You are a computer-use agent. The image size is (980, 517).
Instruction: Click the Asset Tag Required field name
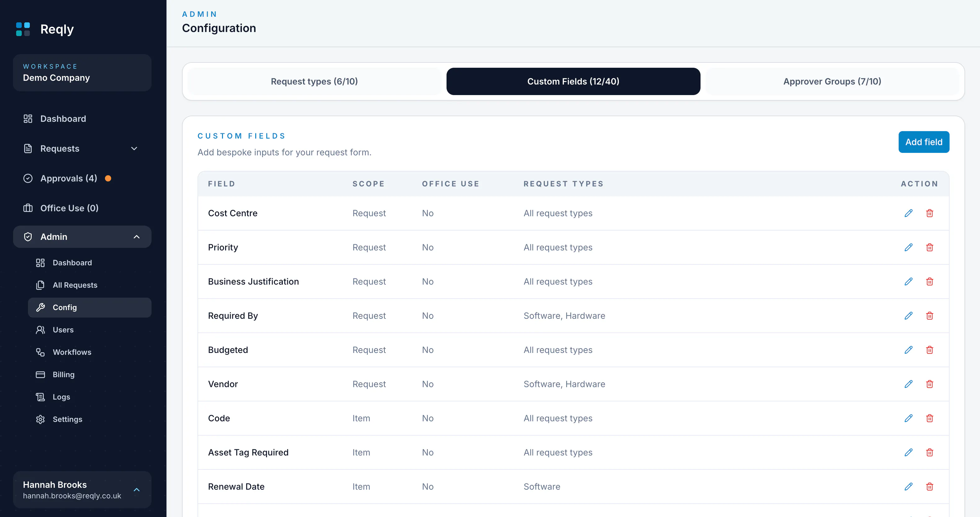248,453
